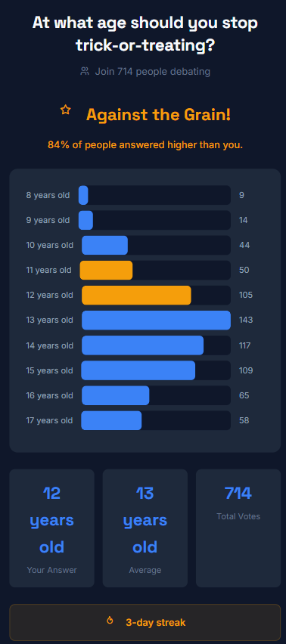Click the orange 12 years old bar
Image resolution: width=286 pixels, height=644 pixels.
(136, 296)
